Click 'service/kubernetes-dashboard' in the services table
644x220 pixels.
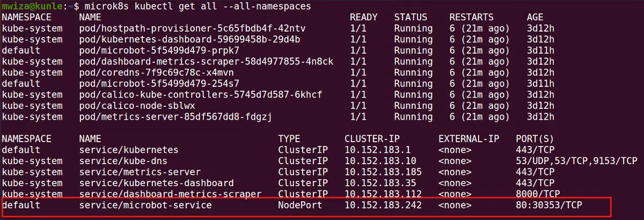point(156,184)
